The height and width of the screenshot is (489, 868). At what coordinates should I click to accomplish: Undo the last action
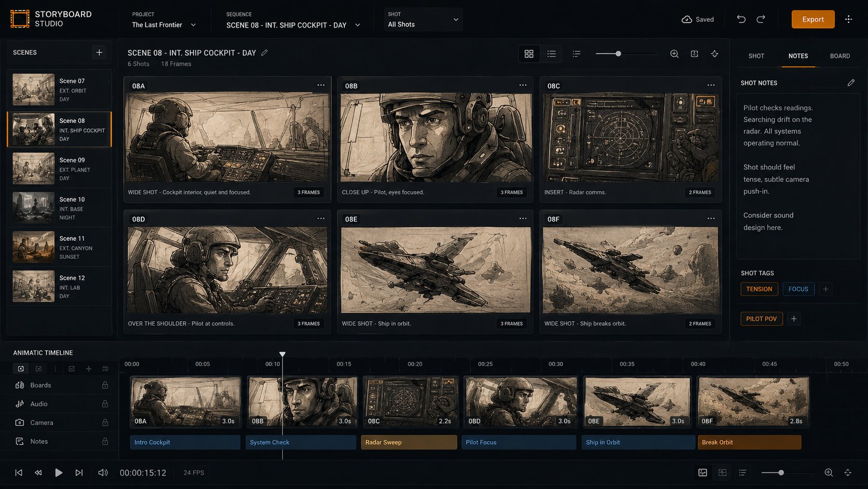click(741, 19)
